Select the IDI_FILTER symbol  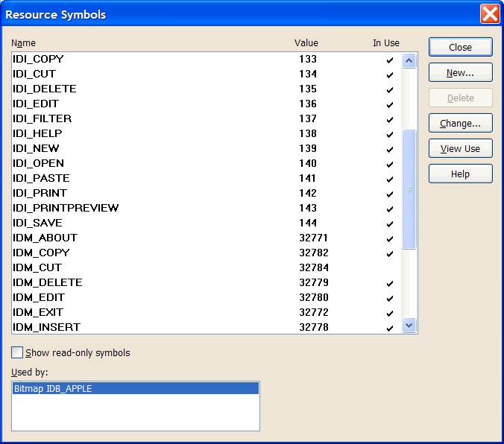pos(207,118)
